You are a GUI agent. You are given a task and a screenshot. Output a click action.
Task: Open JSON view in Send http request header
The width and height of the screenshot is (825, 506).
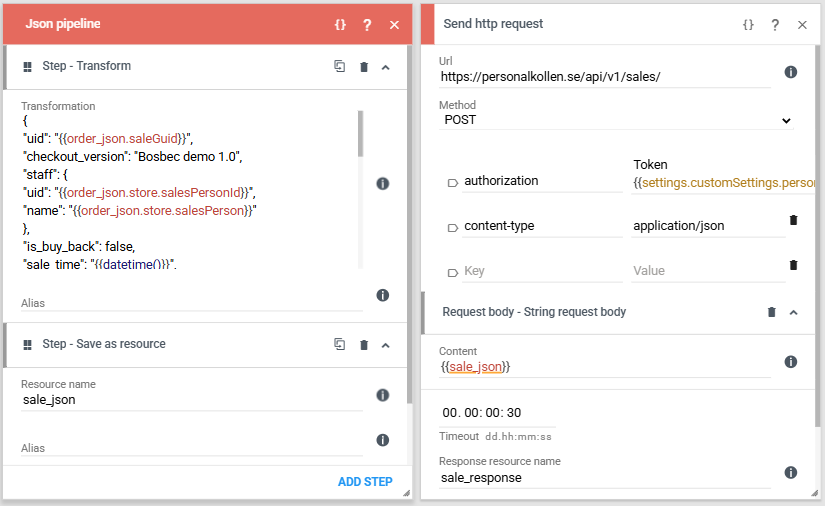pyautogui.click(x=748, y=24)
